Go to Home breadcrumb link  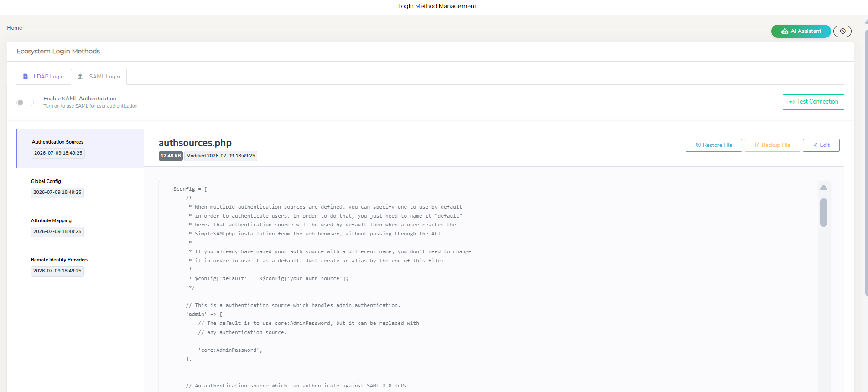click(x=15, y=28)
